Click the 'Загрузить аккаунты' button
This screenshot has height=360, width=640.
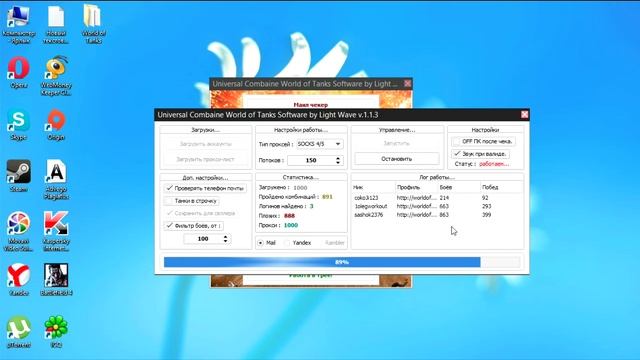point(205,144)
